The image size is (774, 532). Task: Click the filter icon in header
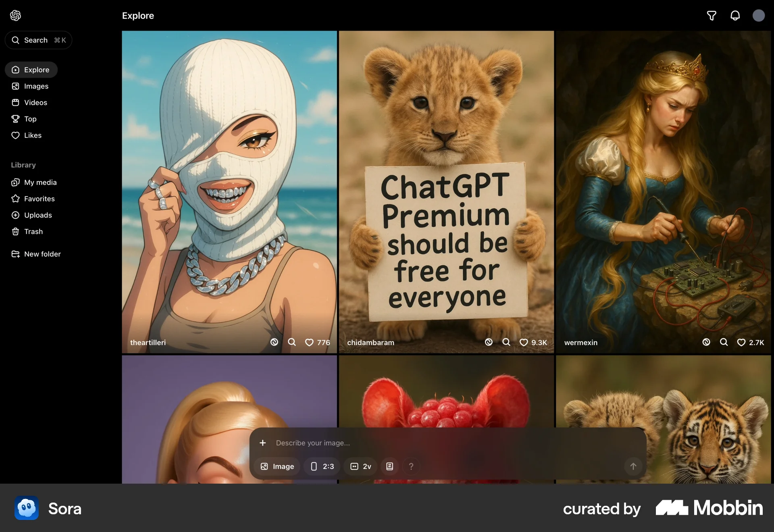coord(712,16)
